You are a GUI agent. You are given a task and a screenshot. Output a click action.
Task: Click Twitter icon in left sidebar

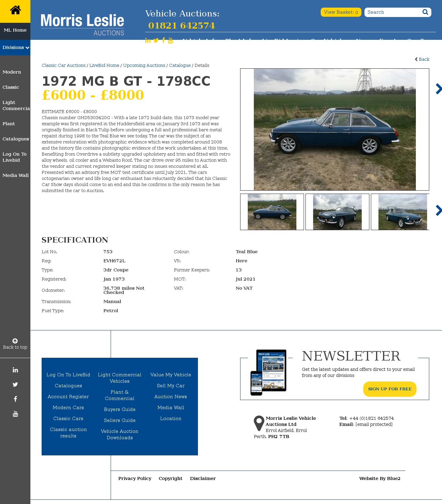click(15, 385)
